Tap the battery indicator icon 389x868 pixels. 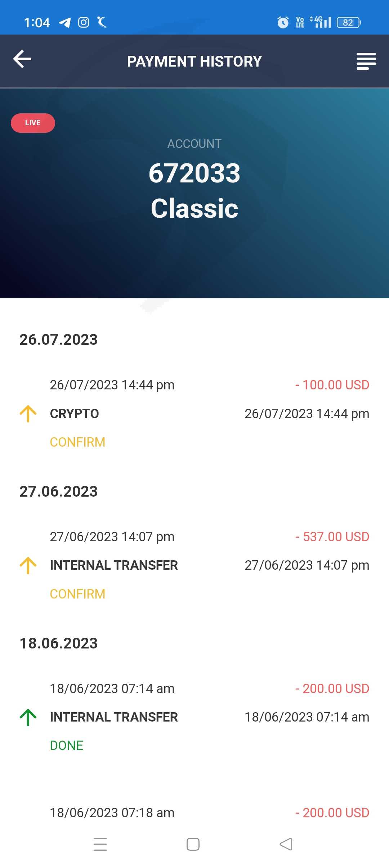pos(348,23)
